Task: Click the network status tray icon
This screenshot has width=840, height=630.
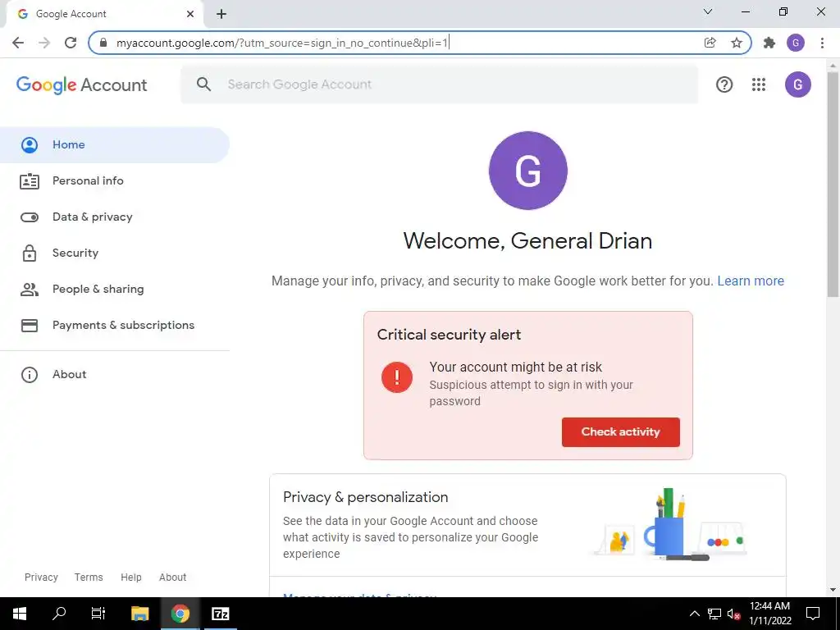Action: click(x=714, y=614)
